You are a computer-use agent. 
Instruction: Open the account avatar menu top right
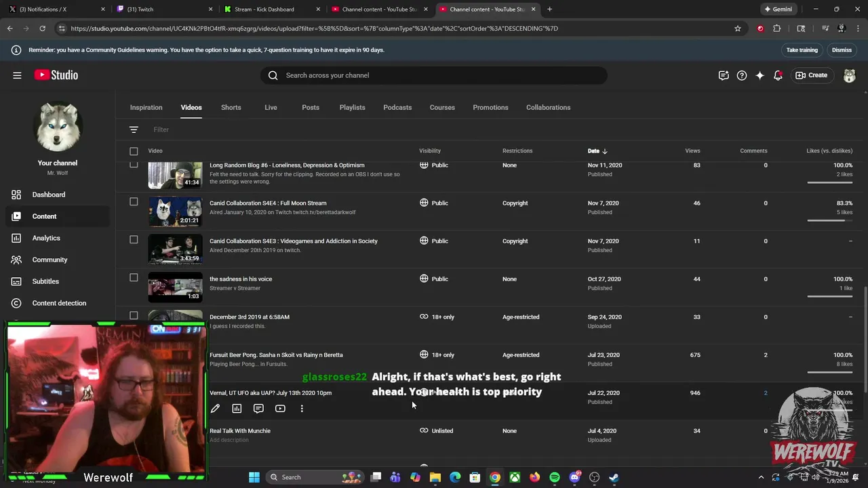click(850, 75)
